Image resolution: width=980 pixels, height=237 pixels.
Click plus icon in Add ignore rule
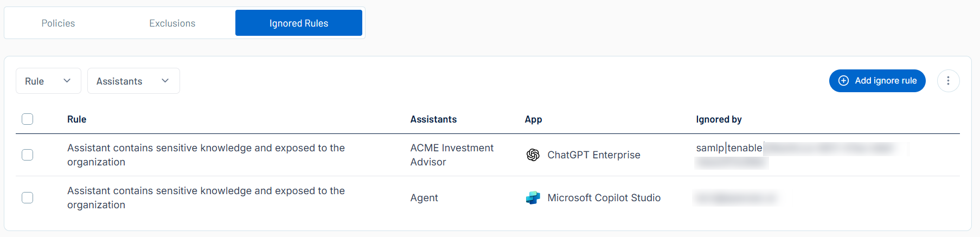[x=843, y=81]
